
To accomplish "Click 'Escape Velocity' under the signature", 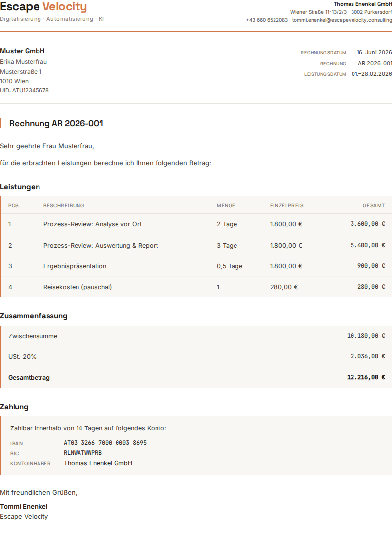I will coord(24,517).
